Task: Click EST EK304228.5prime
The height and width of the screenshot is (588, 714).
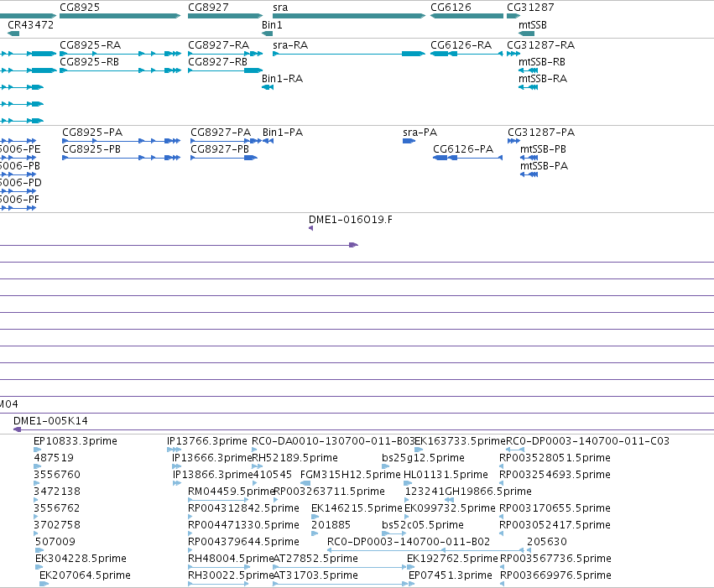Action: coord(81,559)
